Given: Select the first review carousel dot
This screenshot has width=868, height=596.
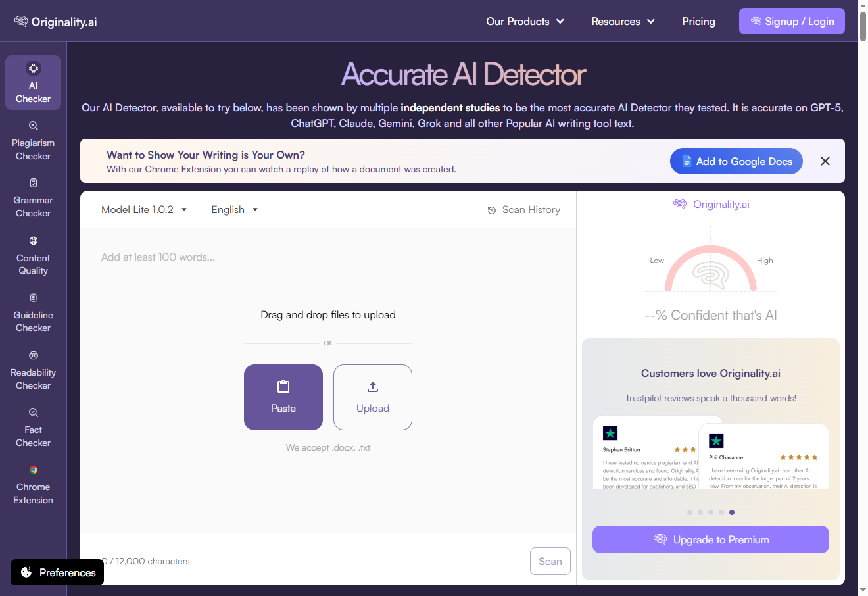Looking at the screenshot, I should [x=690, y=512].
